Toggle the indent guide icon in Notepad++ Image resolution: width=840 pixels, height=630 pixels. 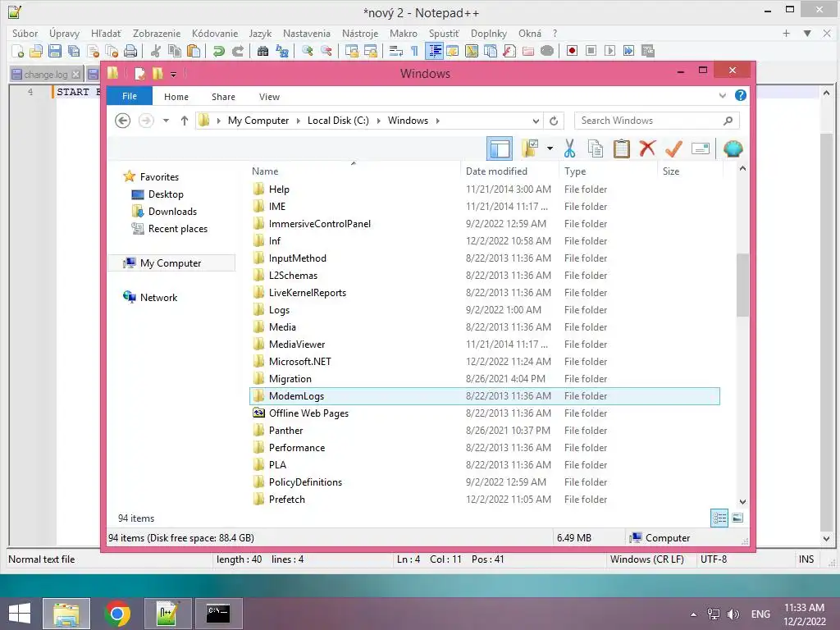[x=435, y=51]
